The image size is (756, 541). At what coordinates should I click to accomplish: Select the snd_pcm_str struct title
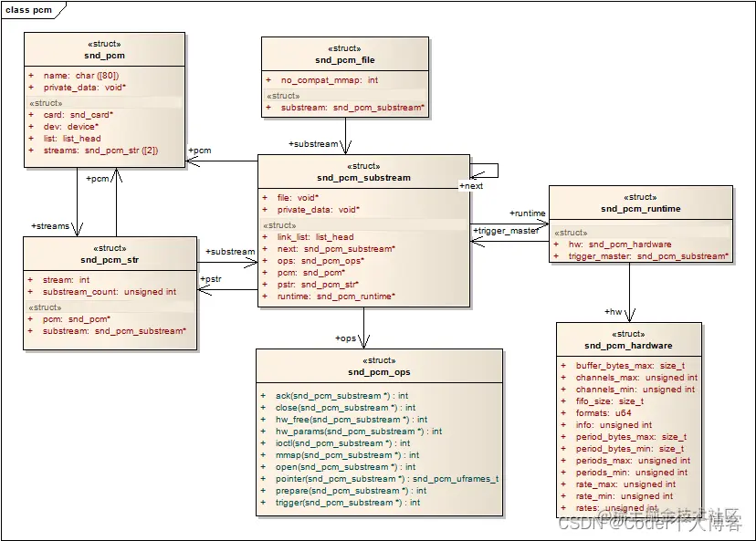click(x=110, y=260)
